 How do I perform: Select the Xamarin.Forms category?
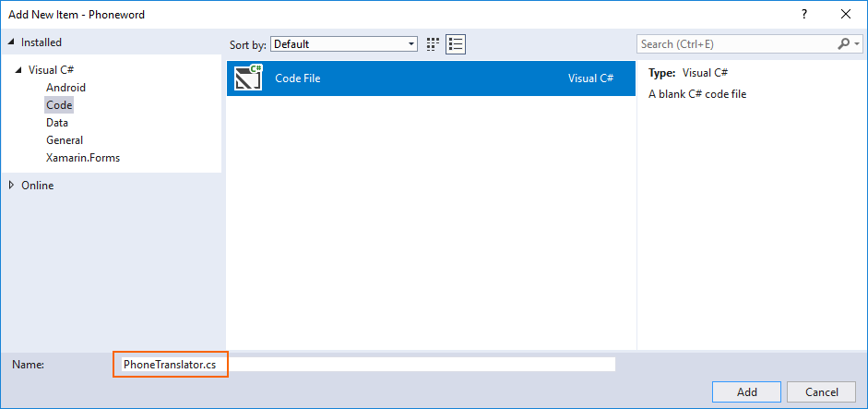(x=83, y=158)
